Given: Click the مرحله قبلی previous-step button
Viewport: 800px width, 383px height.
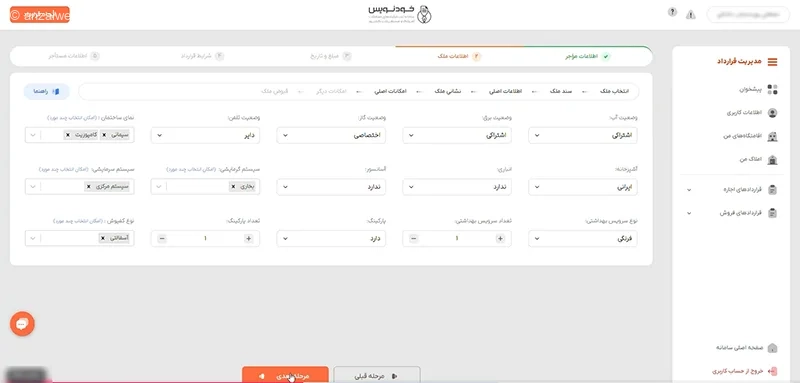Looking at the screenshot, I should [x=377, y=376].
